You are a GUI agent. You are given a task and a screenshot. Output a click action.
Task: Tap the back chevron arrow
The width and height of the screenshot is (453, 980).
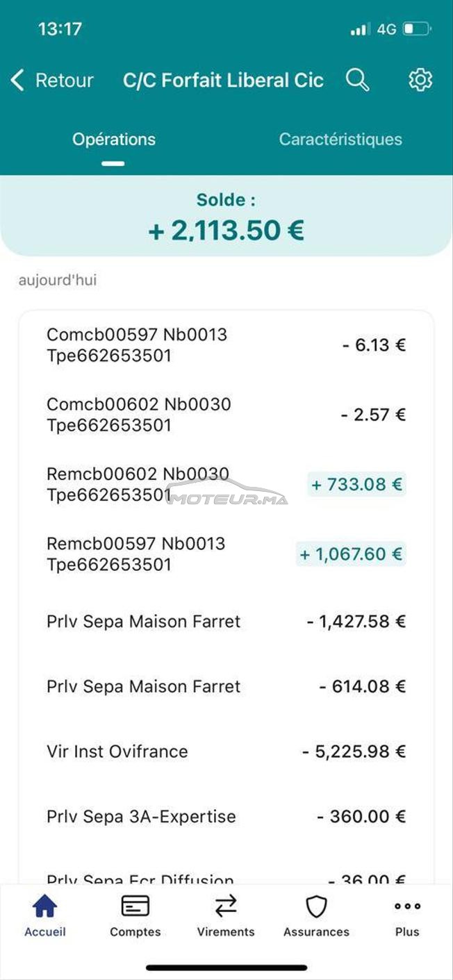[x=17, y=80]
